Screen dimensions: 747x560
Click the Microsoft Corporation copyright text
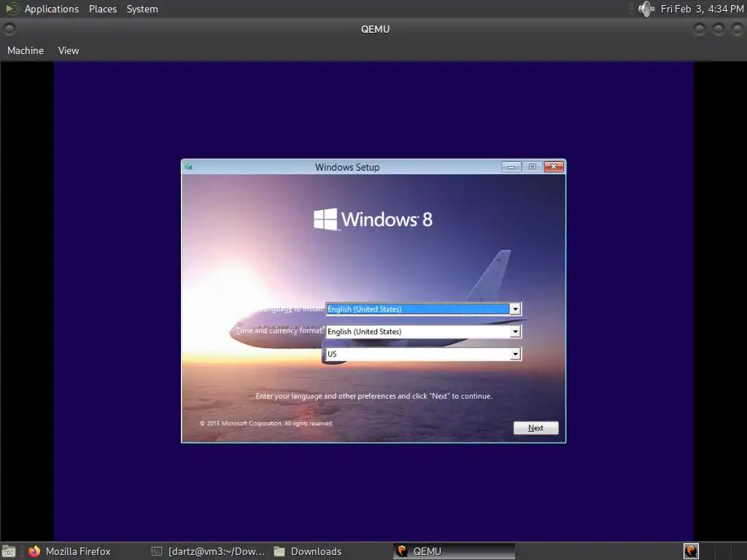point(266,424)
